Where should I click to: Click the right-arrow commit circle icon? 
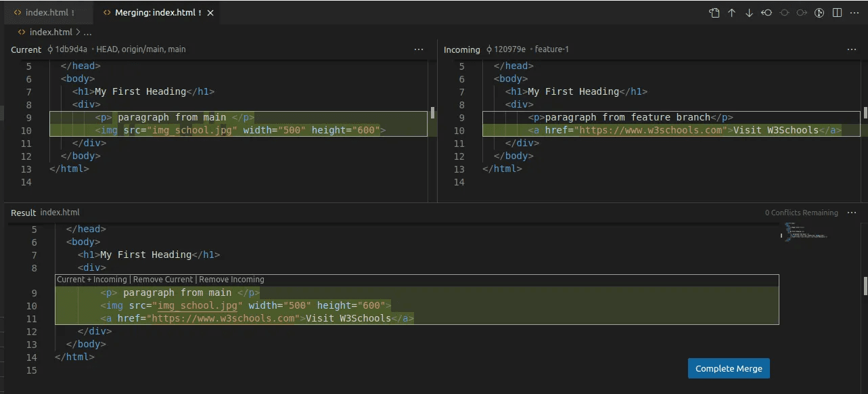802,13
